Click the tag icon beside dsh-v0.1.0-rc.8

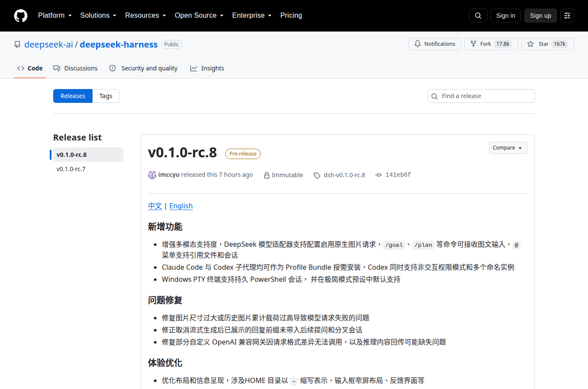click(317, 175)
